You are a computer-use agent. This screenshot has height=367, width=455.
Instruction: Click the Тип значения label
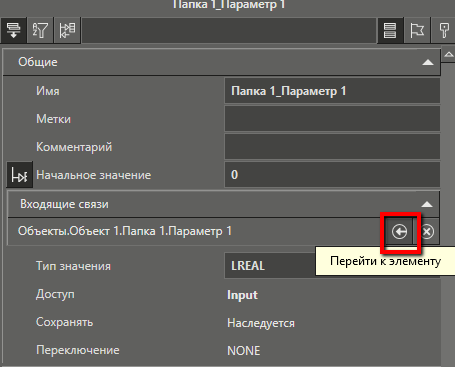[x=73, y=266]
